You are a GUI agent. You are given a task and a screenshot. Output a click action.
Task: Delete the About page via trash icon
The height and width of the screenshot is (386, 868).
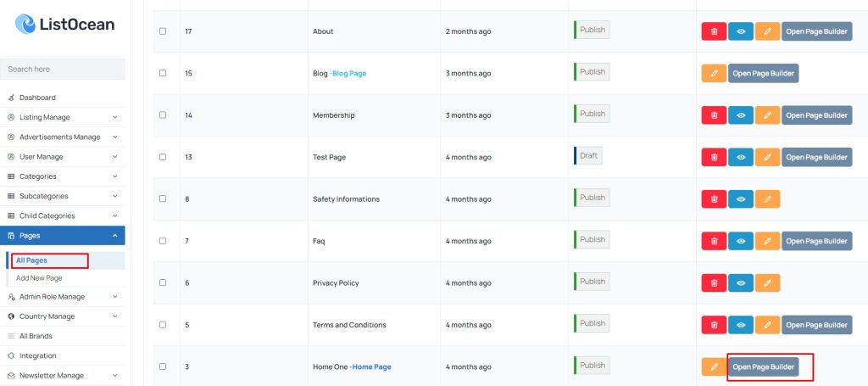[x=714, y=31]
